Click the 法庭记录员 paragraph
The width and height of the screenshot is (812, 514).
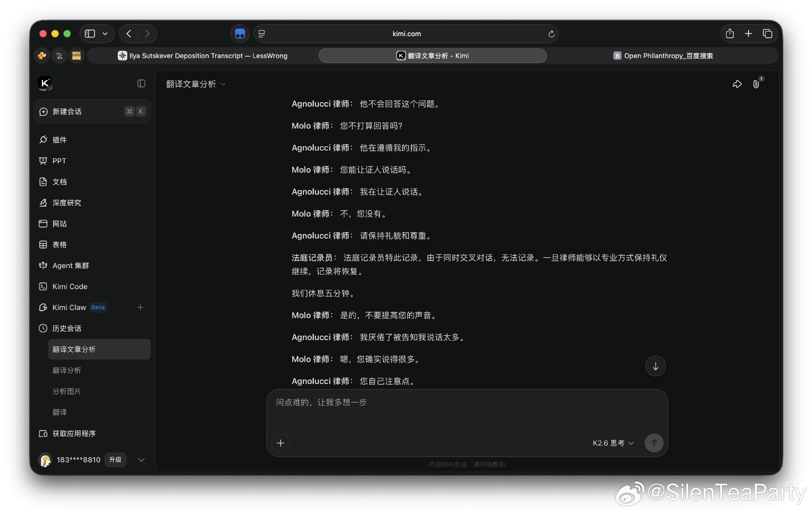tap(479, 265)
